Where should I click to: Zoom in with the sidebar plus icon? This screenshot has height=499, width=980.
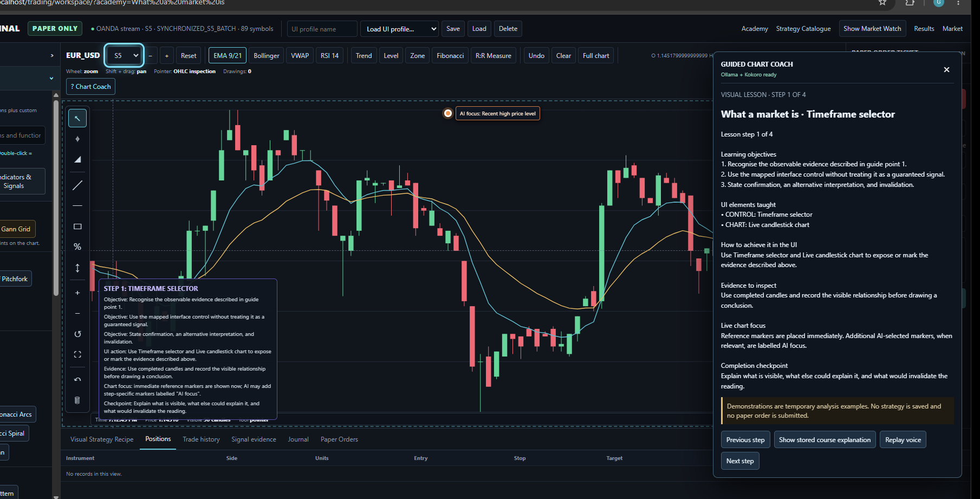[77, 293]
